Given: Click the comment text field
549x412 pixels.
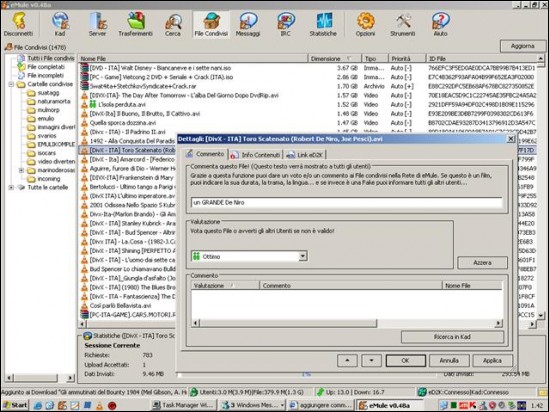Looking at the screenshot, I should (347, 202).
